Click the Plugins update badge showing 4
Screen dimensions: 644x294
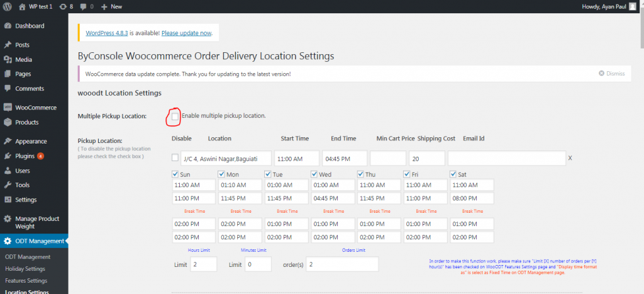coord(41,156)
